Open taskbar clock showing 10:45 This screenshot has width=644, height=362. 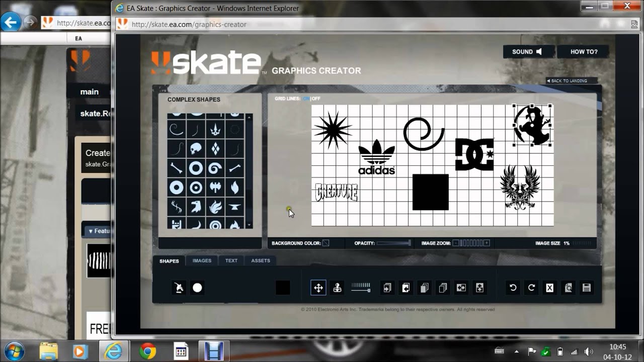(617, 351)
